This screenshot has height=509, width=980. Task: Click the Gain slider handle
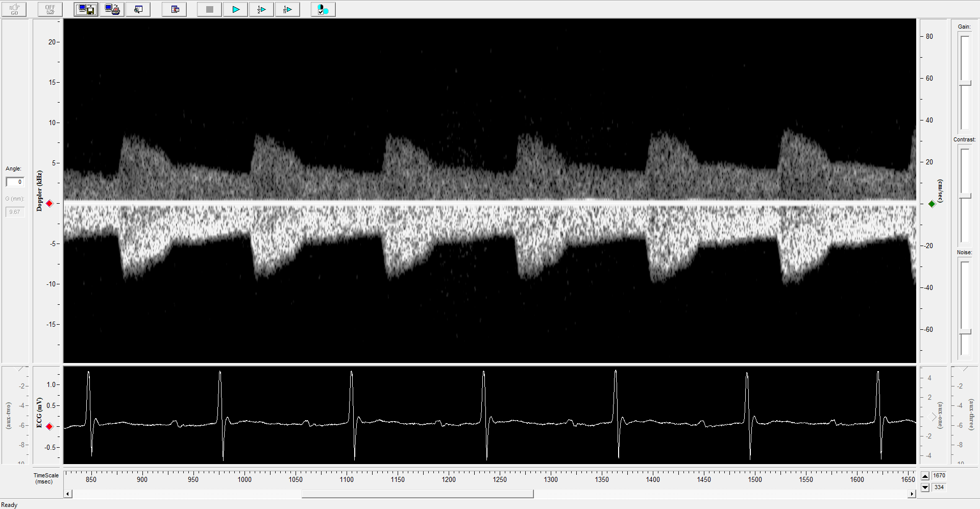point(964,83)
